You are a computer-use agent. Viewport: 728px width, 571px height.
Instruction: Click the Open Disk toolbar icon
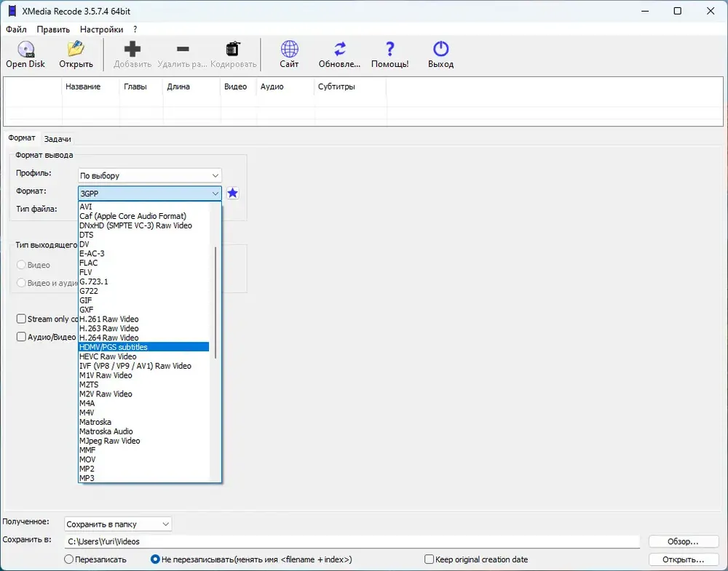26,49
